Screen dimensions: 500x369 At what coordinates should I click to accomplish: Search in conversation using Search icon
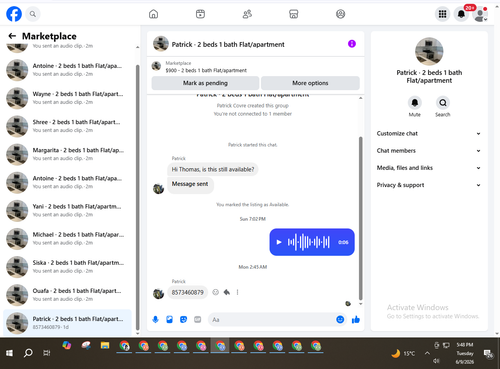pos(443,103)
